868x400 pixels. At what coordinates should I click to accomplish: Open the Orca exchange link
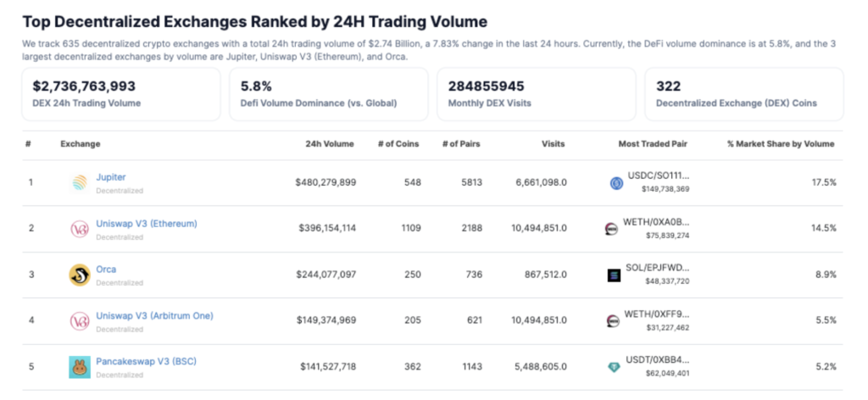point(106,269)
